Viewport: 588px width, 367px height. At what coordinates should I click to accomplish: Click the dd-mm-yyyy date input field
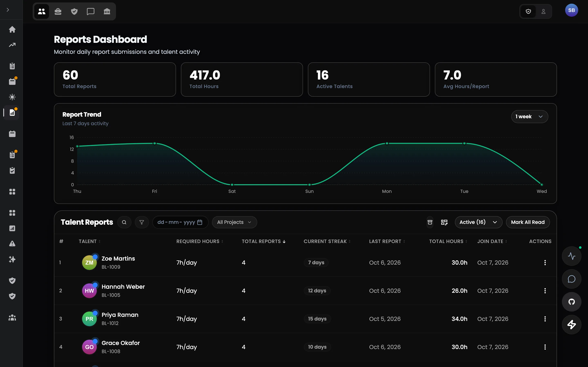point(180,222)
